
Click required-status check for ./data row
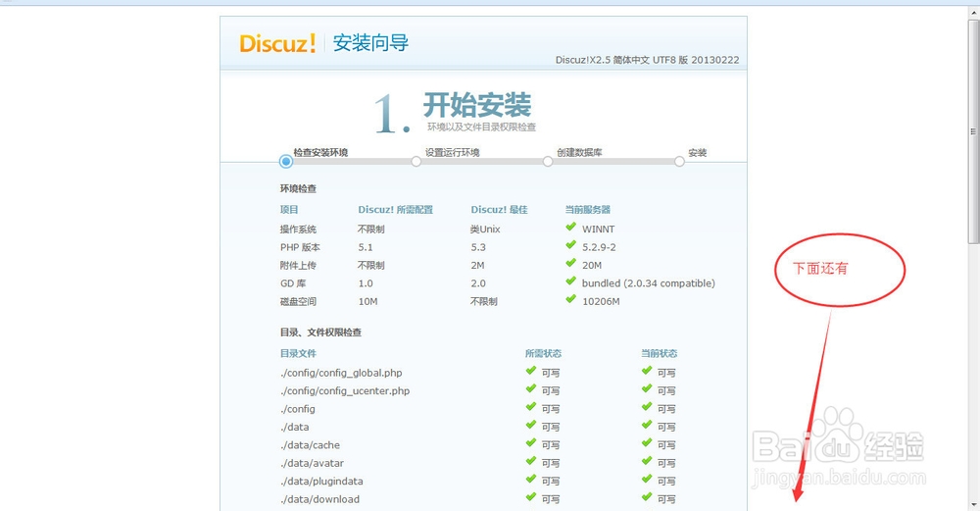pos(531,426)
